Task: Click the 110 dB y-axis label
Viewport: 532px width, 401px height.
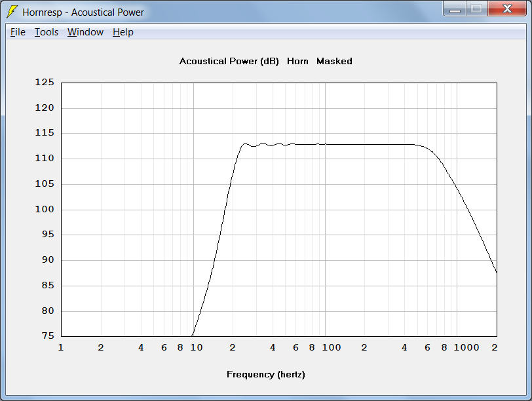Action: click(x=45, y=158)
